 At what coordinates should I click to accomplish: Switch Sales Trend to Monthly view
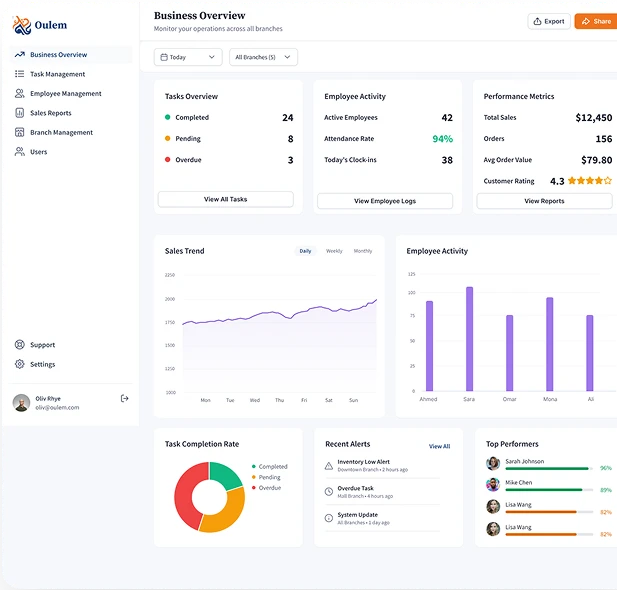point(362,251)
